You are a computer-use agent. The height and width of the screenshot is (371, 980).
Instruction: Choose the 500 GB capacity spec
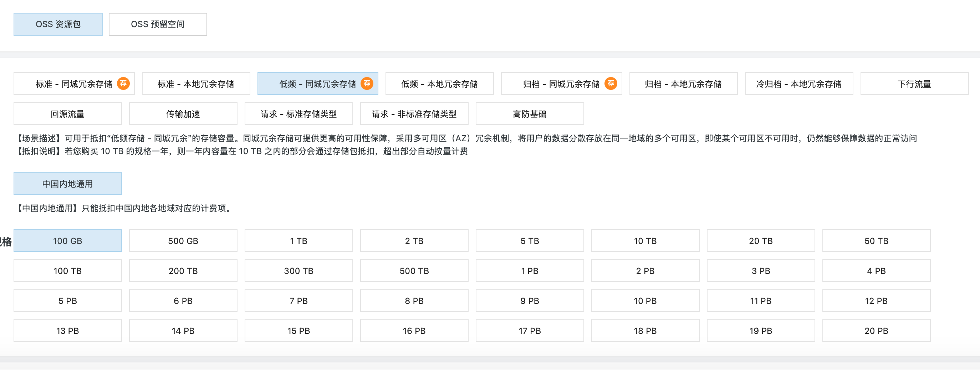tap(183, 240)
